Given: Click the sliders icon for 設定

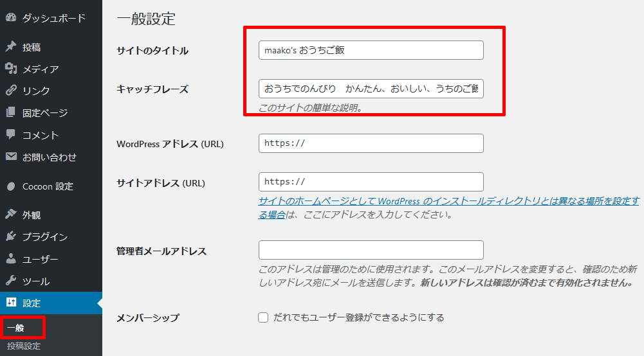Looking at the screenshot, I should [11, 302].
